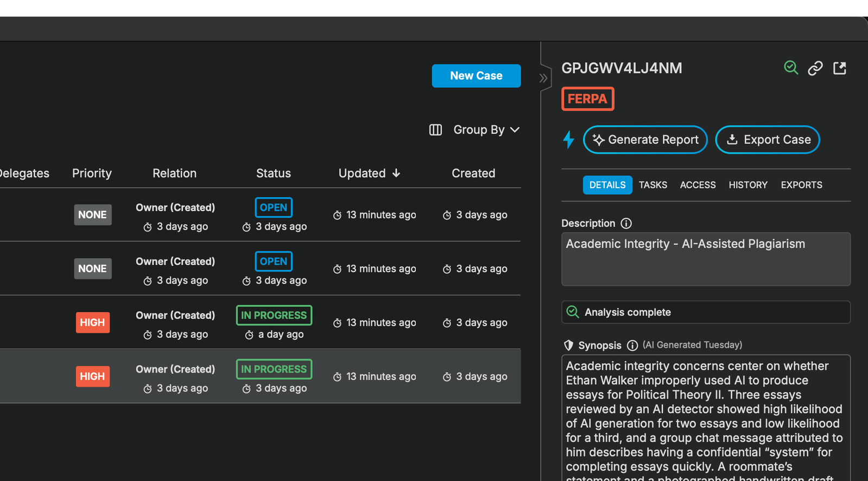Copy the case link with the chain icon
The image size is (868, 481).
click(x=815, y=68)
